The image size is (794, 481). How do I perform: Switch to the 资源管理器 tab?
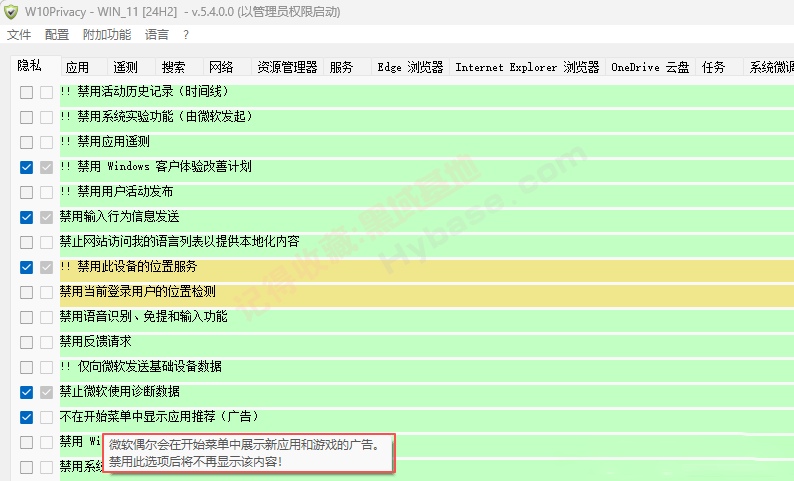click(x=287, y=67)
